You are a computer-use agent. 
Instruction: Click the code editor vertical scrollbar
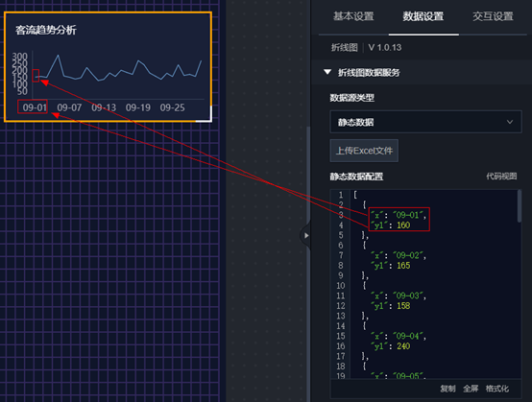[x=520, y=206]
